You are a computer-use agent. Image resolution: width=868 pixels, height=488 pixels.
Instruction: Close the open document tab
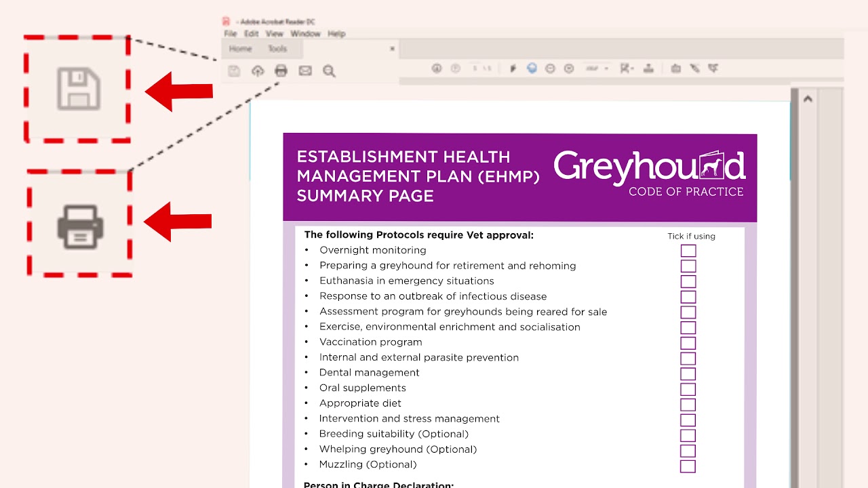click(x=392, y=49)
